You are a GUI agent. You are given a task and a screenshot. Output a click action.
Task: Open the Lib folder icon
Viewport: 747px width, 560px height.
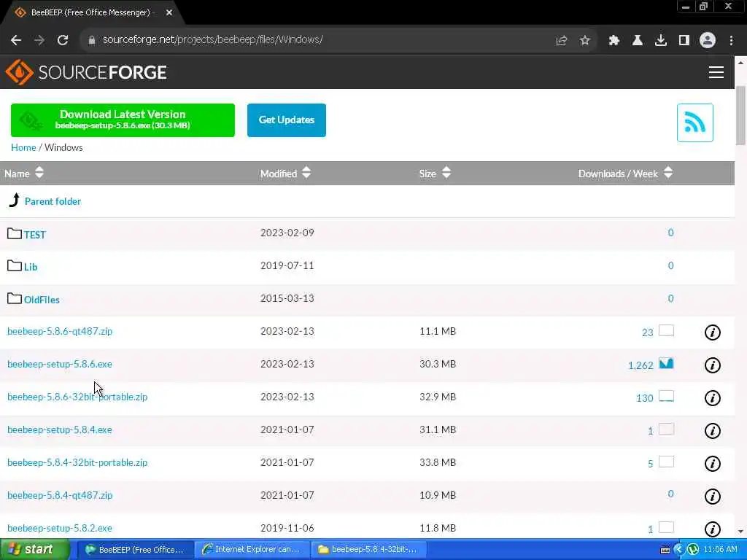(15, 265)
